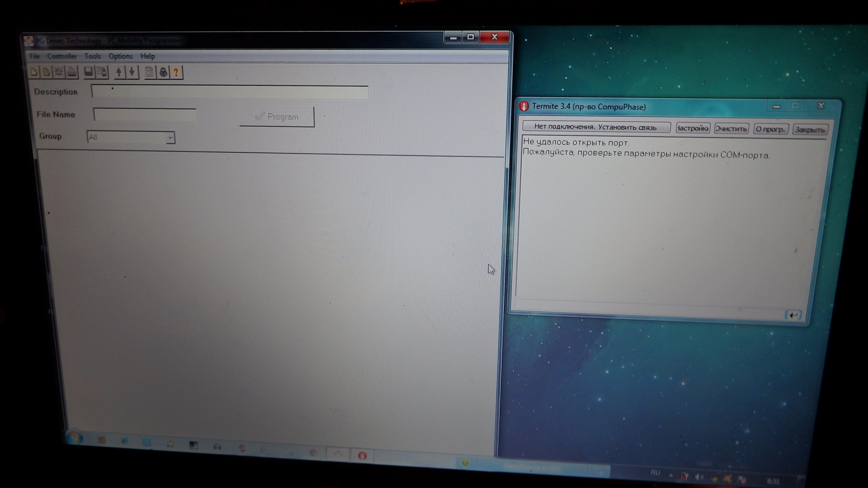Click the red circular icon on the taskbar

coord(362,455)
